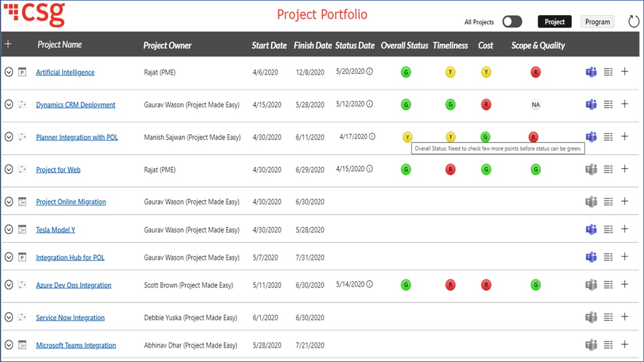This screenshot has height=362, width=644.
Task: Open Teams icon for Dynamics CRM Deployment
Action: [591, 105]
